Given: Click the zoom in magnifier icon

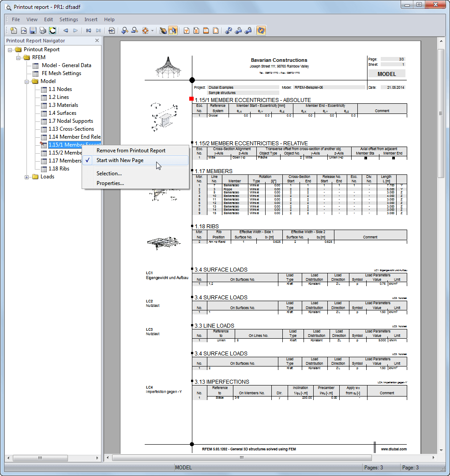Looking at the screenshot, I should (x=124, y=30).
